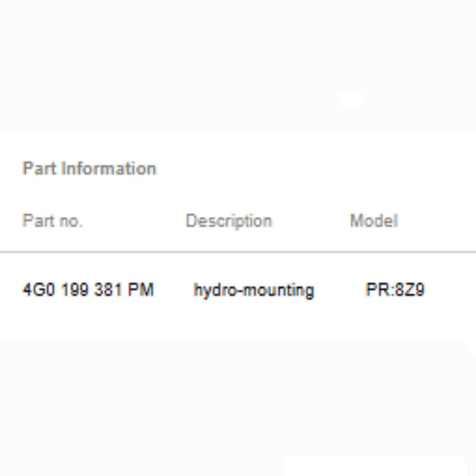This screenshot has width=476, height=476.
Task: Click the 'PM' suffix of the part number
Action: pos(141,289)
